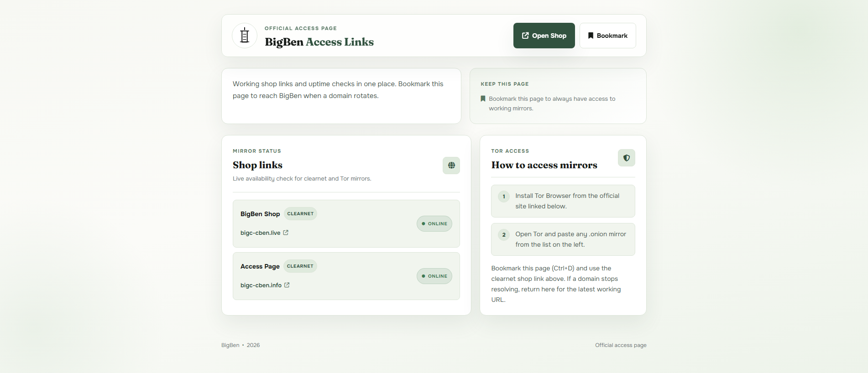This screenshot has width=868, height=373.
Task: Click the Bookmark button in the header
Action: [x=608, y=36]
